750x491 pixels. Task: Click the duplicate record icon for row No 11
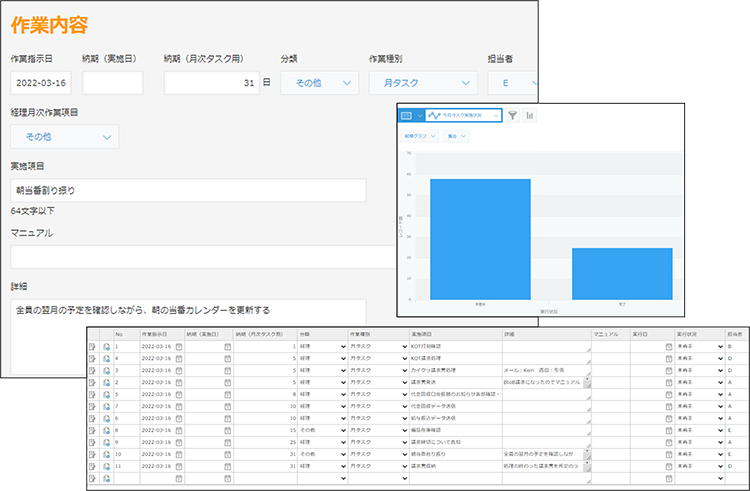click(x=107, y=466)
